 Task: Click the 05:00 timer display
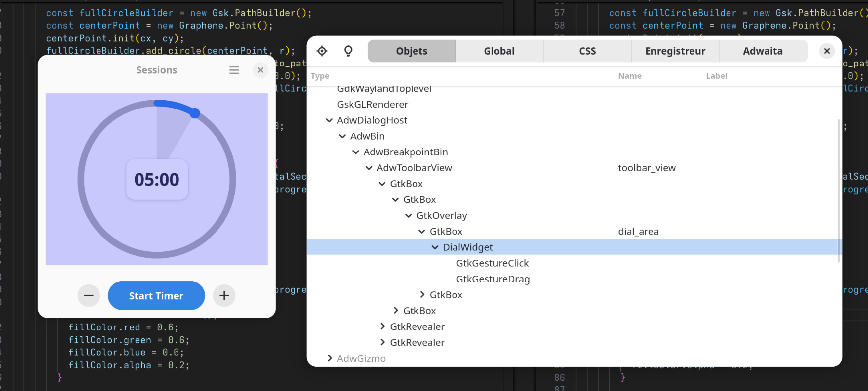pyautogui.click(x=157, y=180)
